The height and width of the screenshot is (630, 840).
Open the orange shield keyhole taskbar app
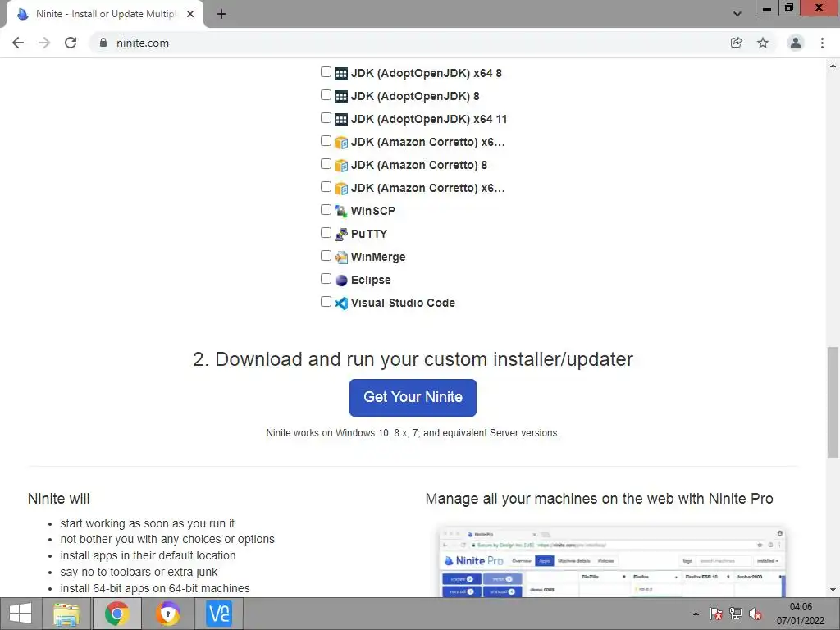[x=168, y=614]
